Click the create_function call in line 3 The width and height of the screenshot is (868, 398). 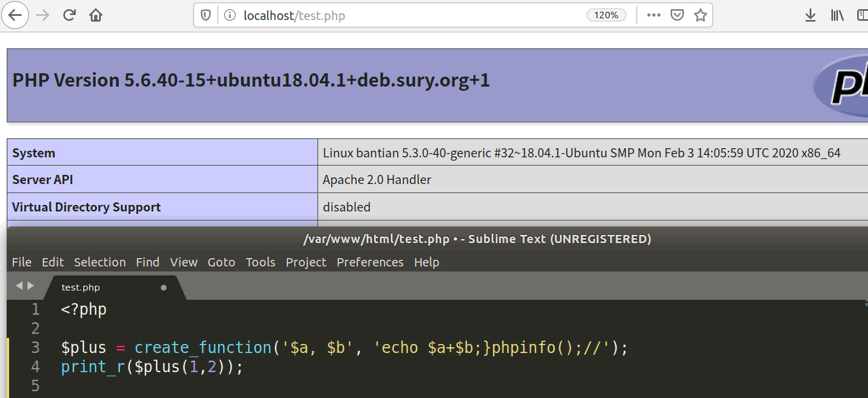point(203,347)
